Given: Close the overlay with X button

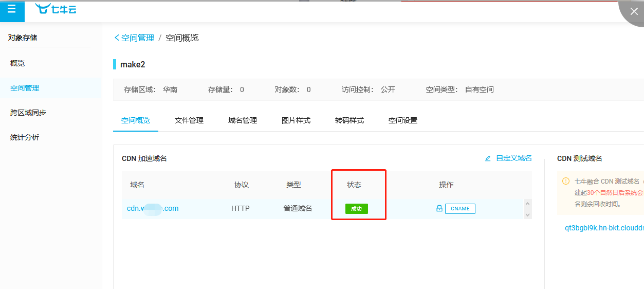Looking at the screenshot, I should (x=634, y=11).
